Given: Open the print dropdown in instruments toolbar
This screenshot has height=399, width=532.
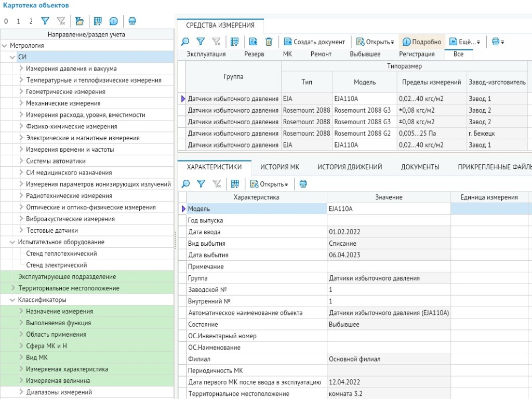Looking at the screenshot, I should pyautogui.click(x=498, y=42).
